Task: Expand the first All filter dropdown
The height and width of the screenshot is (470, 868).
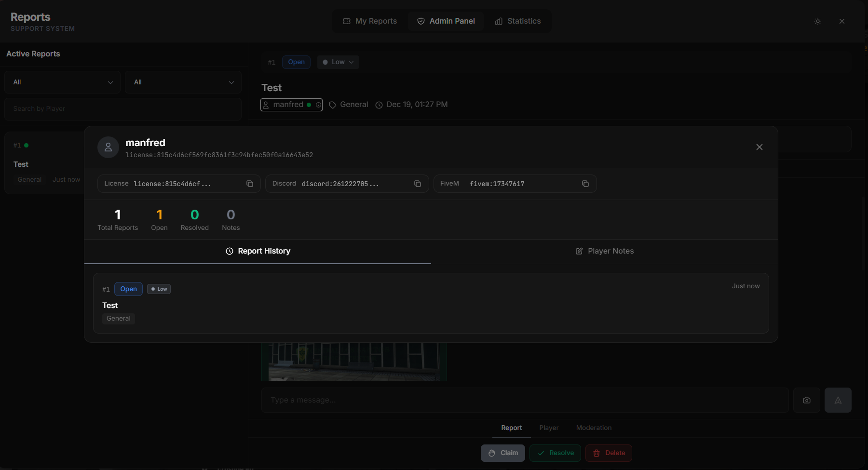Action: [63, 82]
